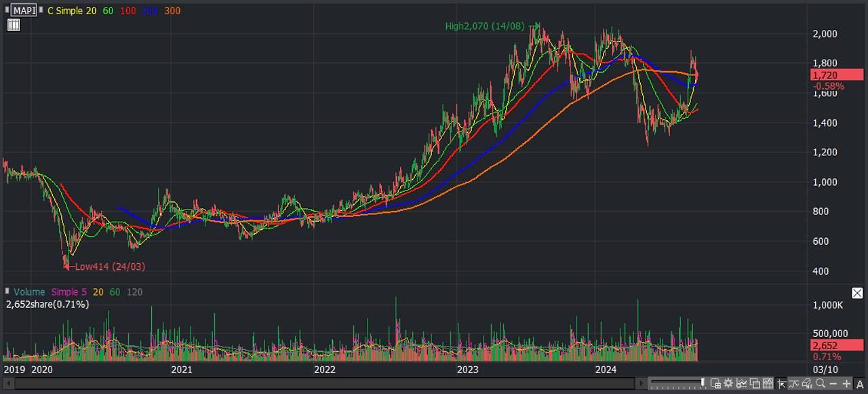Select the trend line drawing tool

click(x=794, y=383)
